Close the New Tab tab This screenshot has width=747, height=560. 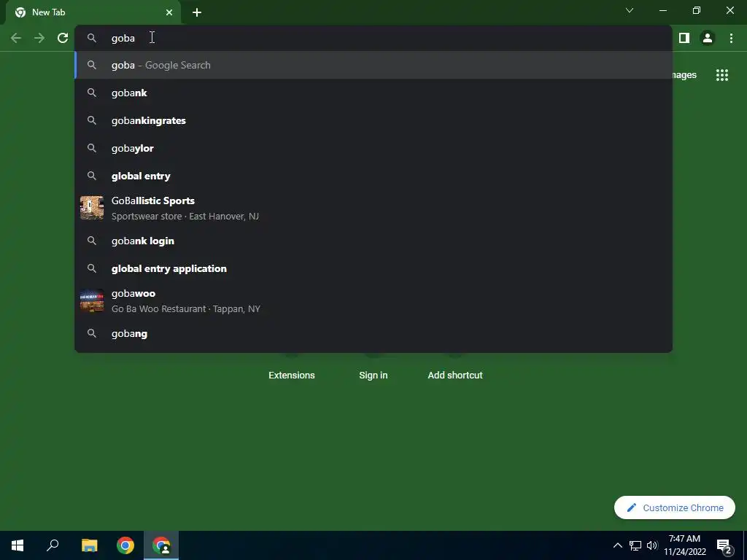click(x=169, y=12)
